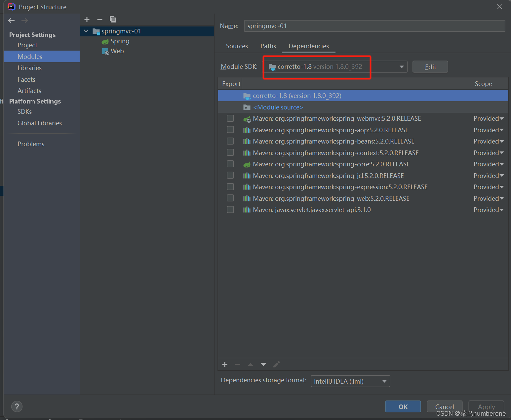Change scope of spring-aop dependency
Viewport: 511px width, 420px height.
(489, 130)
